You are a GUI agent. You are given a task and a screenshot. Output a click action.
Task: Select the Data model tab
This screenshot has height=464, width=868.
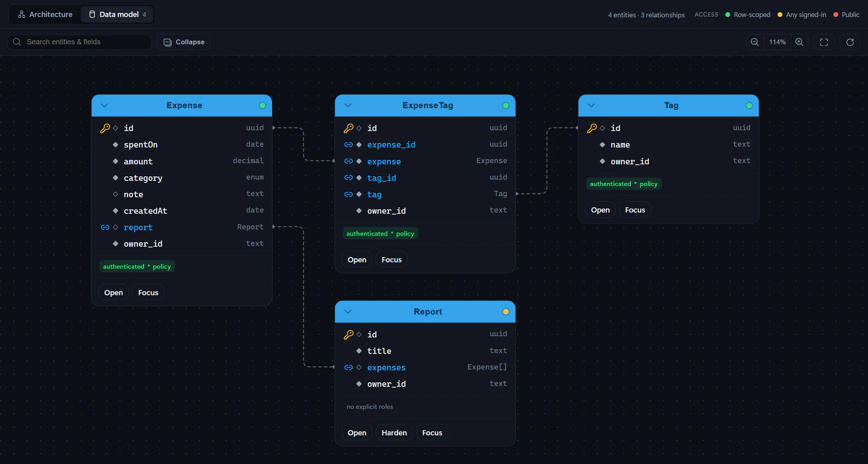click(x=118, y=15)
